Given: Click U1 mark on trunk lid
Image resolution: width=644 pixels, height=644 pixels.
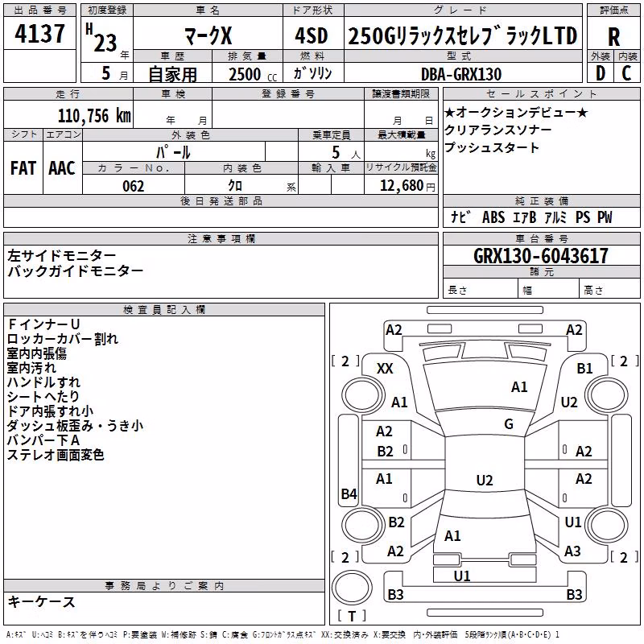Looking at the screenshot, I should (x=462, y=576).
